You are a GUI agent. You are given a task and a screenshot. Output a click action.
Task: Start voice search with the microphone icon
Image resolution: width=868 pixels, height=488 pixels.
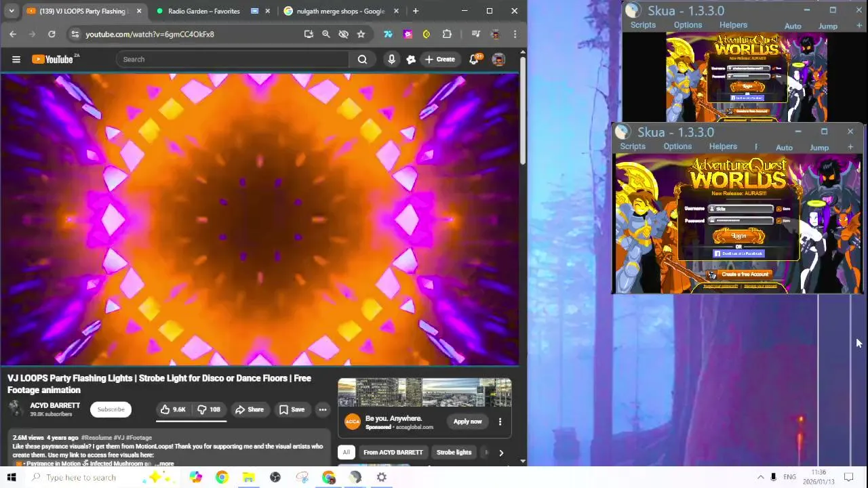click(x=391, y=60)
